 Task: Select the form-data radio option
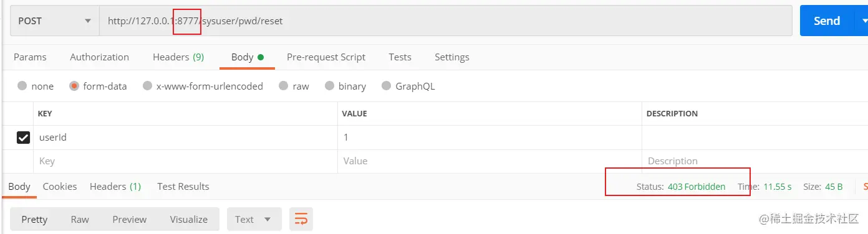[98, 86]
